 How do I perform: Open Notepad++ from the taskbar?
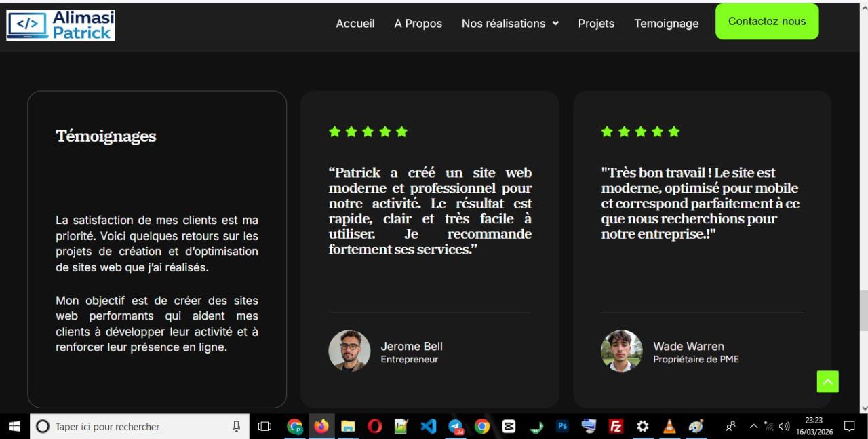(401, 426)
